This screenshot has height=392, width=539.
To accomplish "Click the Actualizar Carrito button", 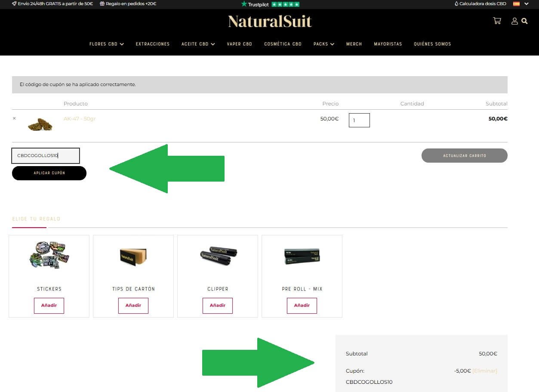I will tap(465, 156).
